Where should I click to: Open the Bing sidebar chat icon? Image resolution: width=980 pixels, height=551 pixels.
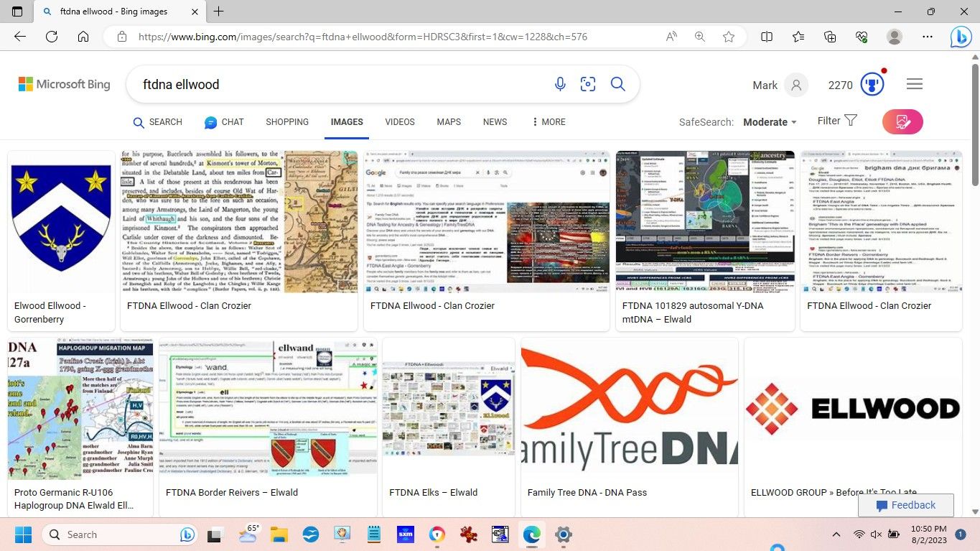(x=961, y=37)
